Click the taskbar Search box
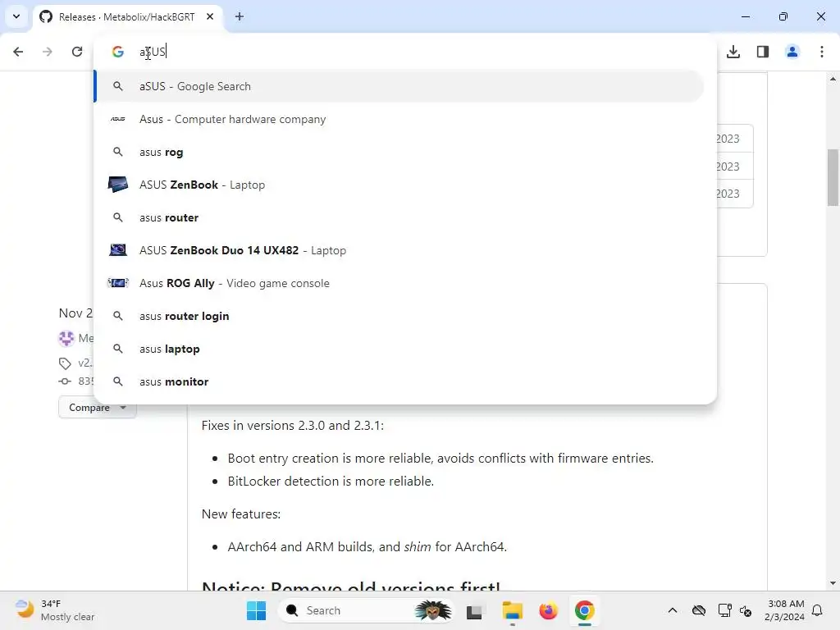Image resolution: width=840 pixels, height=630 pixels. pyautogui.click(x=367, y=610)
